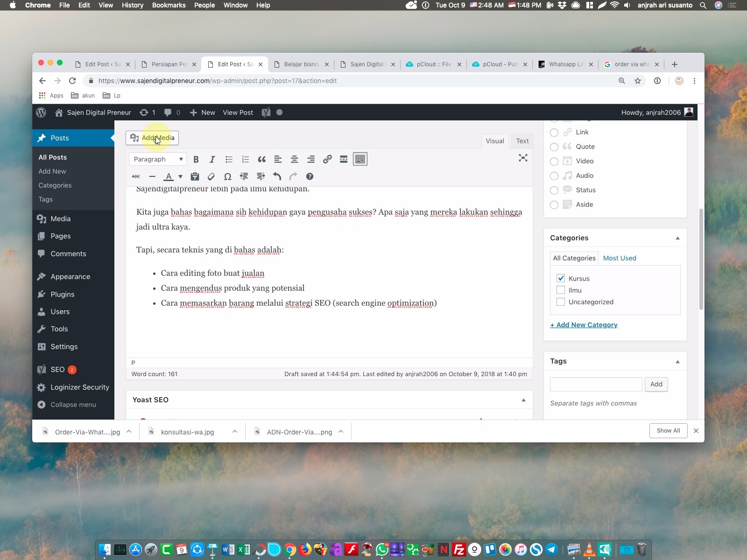Select the Video post format
This screenshot has width=747, height=560.
(x=554, y=161)
